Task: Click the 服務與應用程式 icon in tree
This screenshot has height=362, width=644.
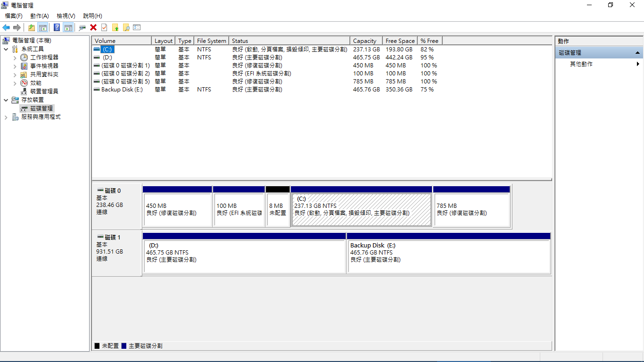Action: point(15,117)
